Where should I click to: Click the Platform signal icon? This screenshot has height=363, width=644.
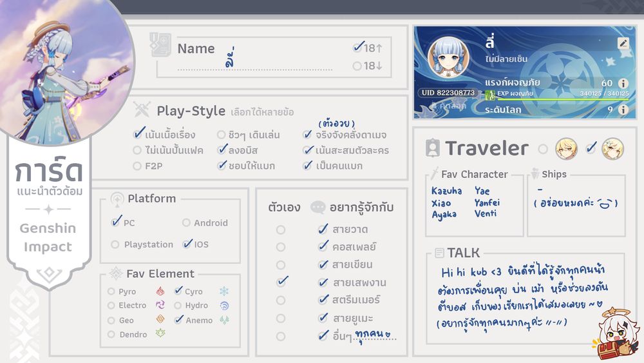pyautogui.click(x=117, y=199)
